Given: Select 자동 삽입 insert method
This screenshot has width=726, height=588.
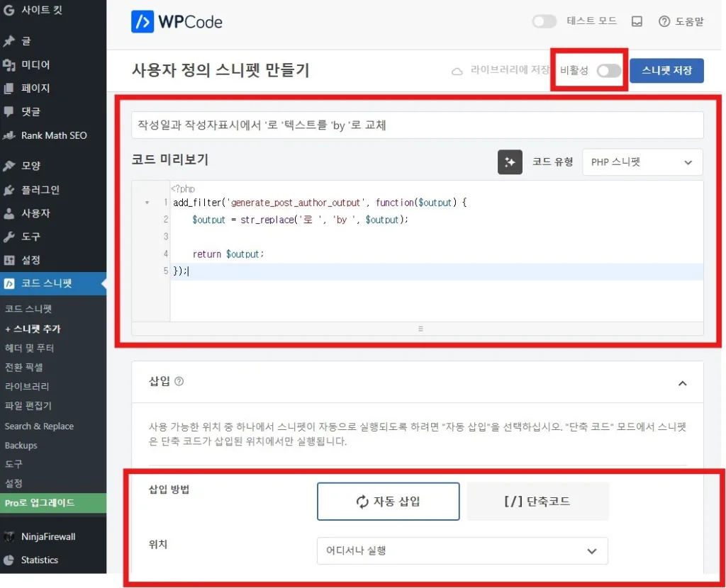Looking at the screenshot, I should pos(388,502).
